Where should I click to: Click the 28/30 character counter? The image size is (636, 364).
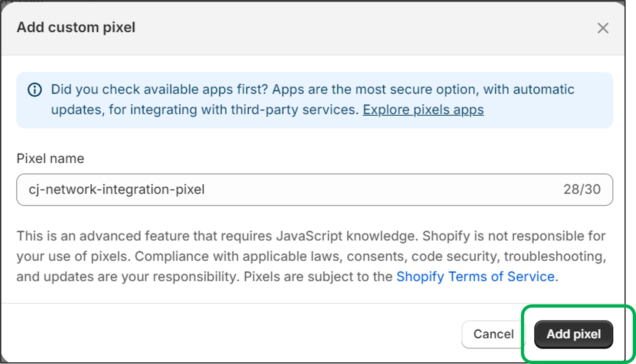(x=582, y=190)
